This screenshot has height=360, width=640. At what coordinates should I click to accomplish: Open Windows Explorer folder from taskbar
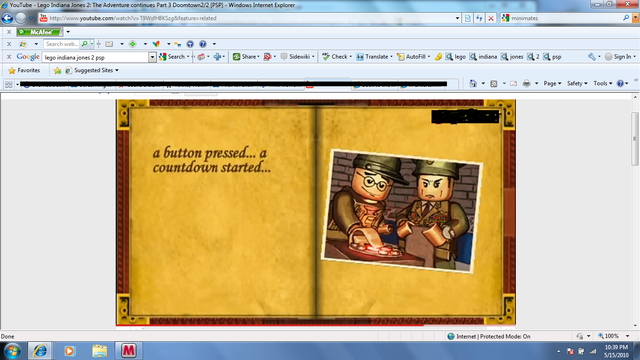[x=99, y=351]
